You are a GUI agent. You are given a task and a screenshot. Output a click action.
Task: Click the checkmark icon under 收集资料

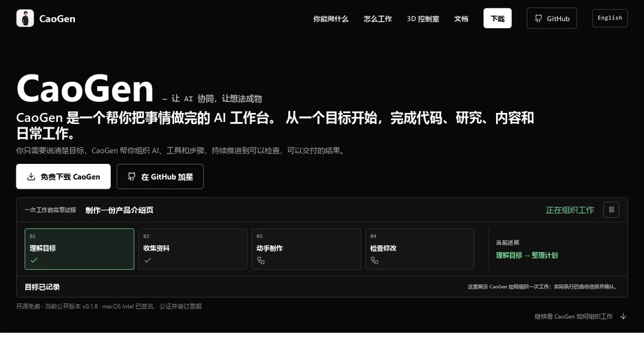[147, 260]
